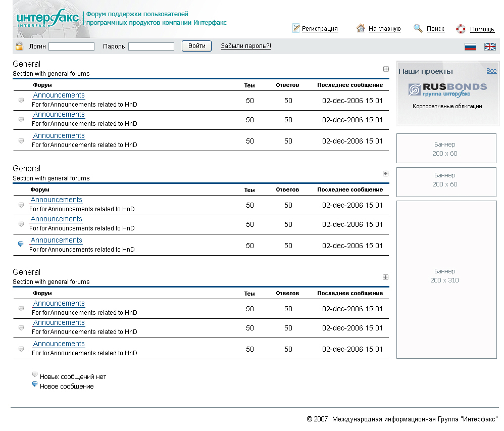
Task: Click the Войти button
Action: (x=197, y=46)
